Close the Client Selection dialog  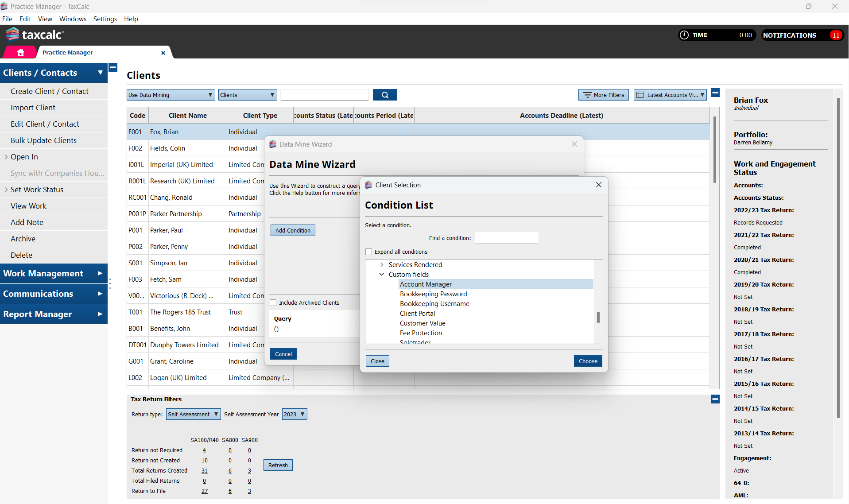(598, 185)
